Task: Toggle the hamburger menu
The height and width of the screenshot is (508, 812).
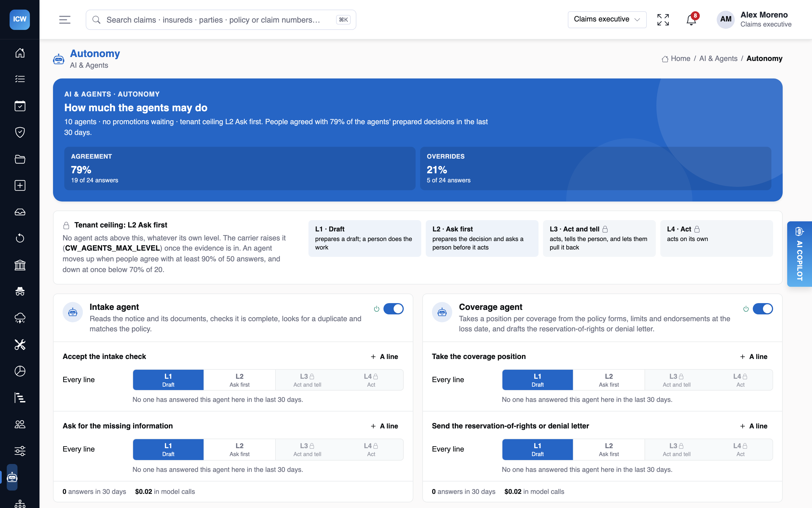Action: 65,20
